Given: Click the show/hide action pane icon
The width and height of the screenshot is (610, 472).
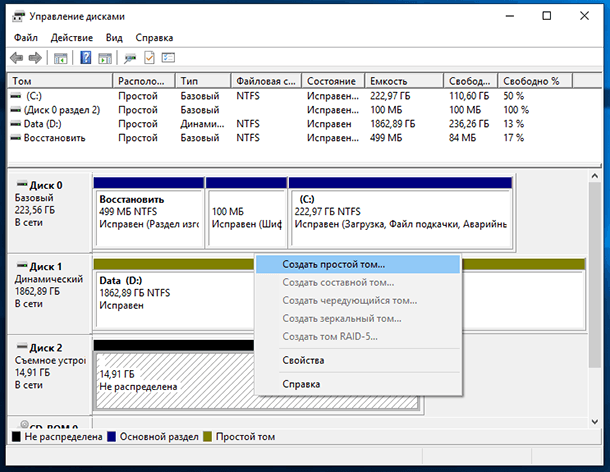Looking at the screenshot, I should (x=104, y=58).
